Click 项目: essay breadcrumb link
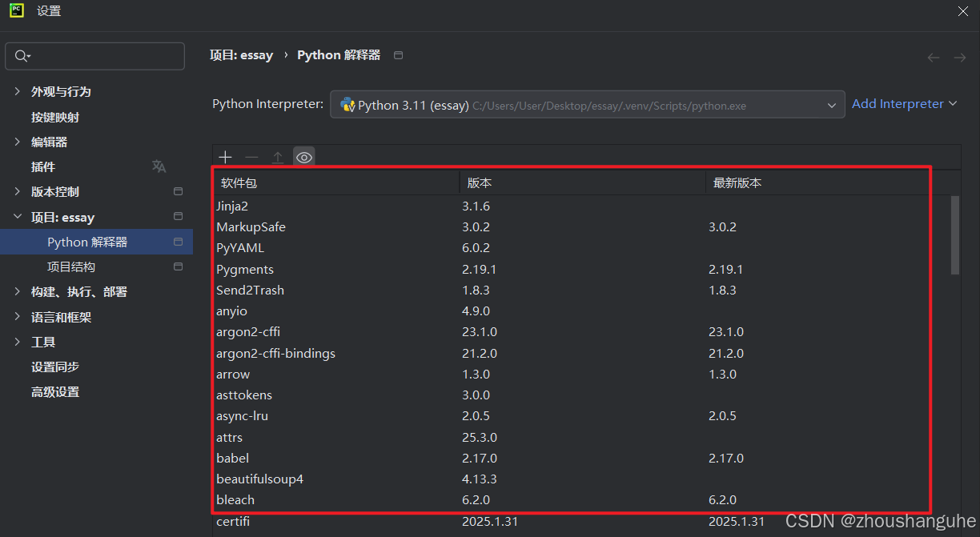Image resolution: width=980 pixels, height=537 pixels. click(241, 55)
